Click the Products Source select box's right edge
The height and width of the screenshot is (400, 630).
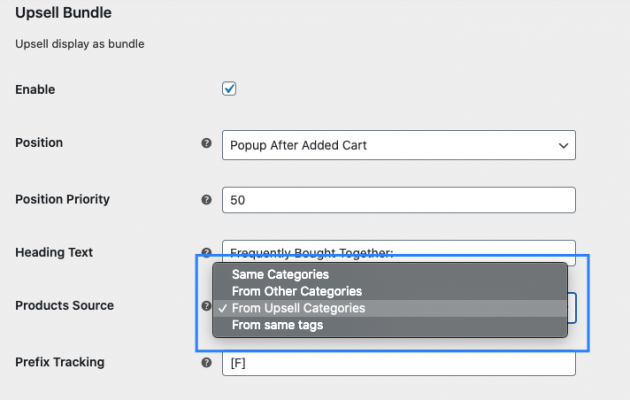click(x=572, y=307)
